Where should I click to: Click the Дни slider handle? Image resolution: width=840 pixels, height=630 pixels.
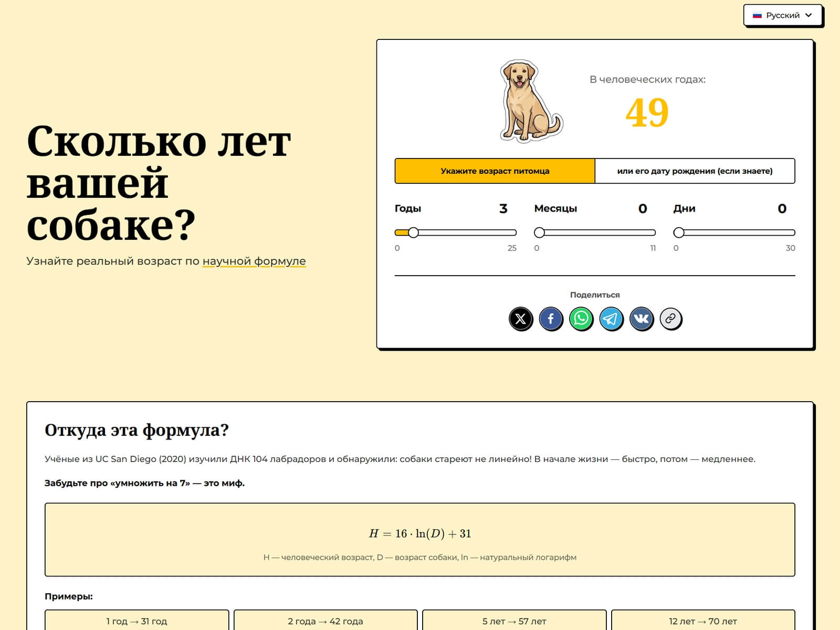tap(678, 231)
